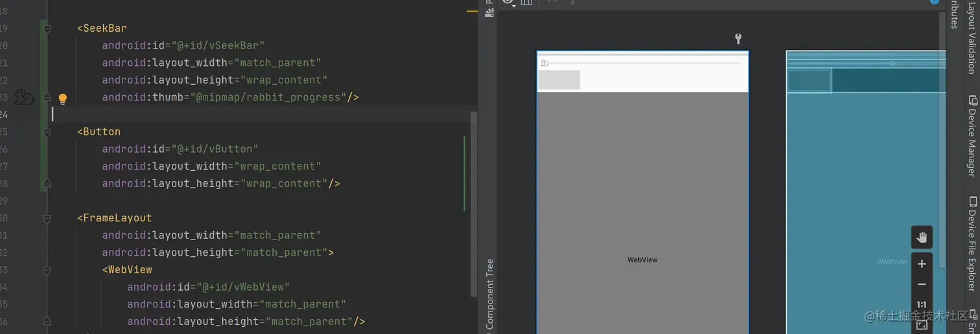Click the "@mipmap/rabbit_progress" value
The width and height of the screenshot is (980, 334).
pos(268,97)
